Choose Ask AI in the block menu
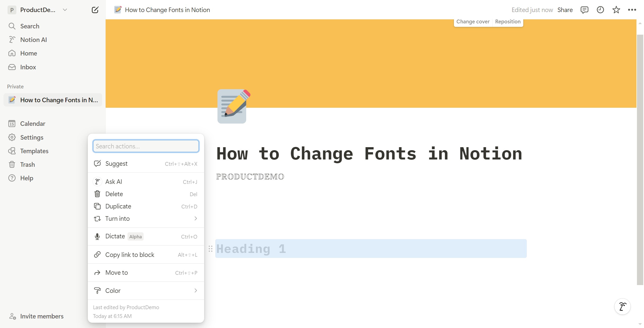Viewport: 644px width, 328px height. [x=146, y=182]
